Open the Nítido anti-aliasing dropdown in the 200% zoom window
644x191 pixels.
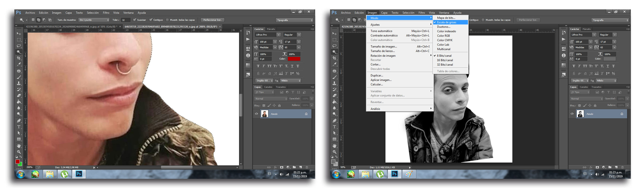(291, 81)
